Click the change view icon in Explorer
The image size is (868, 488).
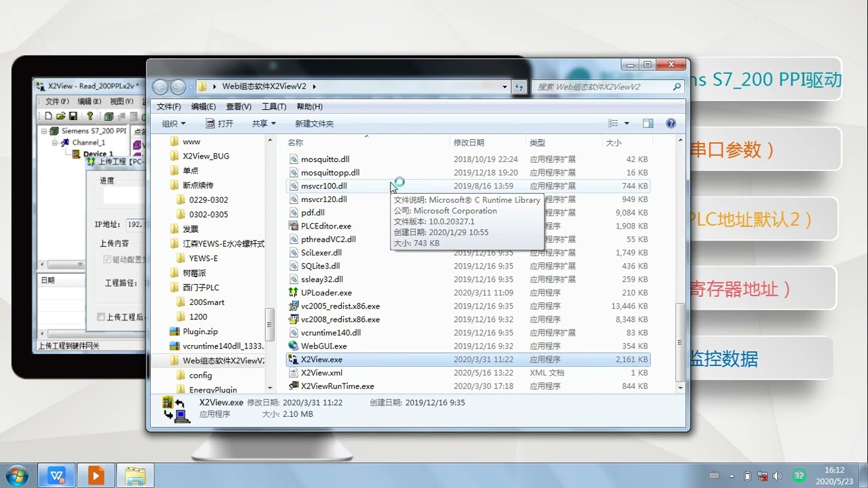pos(613,123)
